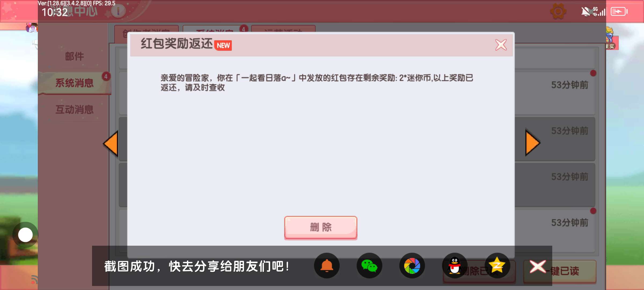Open first message dated 53分钟前

(555, 93)
